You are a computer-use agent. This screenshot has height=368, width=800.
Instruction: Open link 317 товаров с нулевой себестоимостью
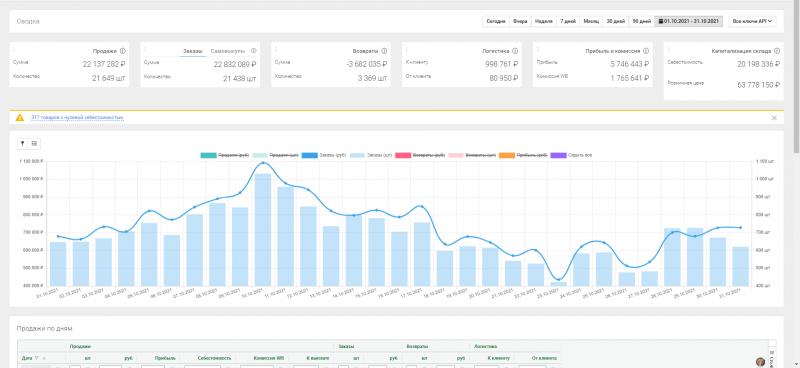click(x=77, y=118)
